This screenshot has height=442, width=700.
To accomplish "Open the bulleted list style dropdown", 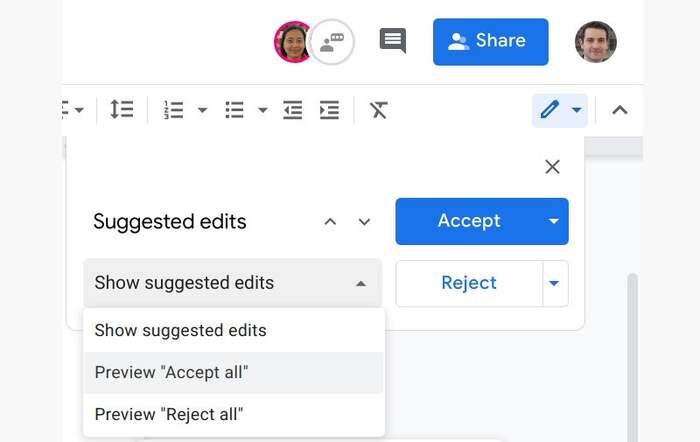I will [262, 110].
